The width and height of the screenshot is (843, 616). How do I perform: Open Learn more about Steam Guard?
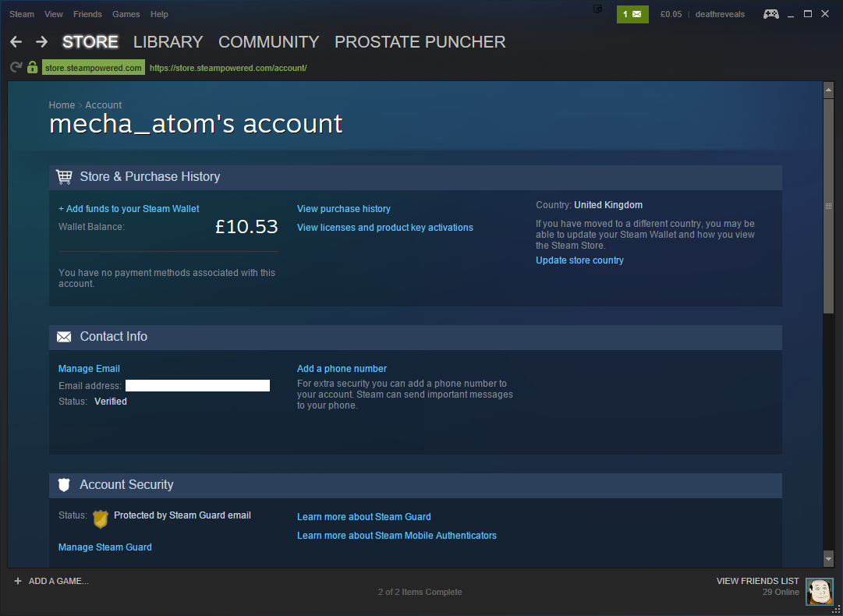tap(364, 517)
